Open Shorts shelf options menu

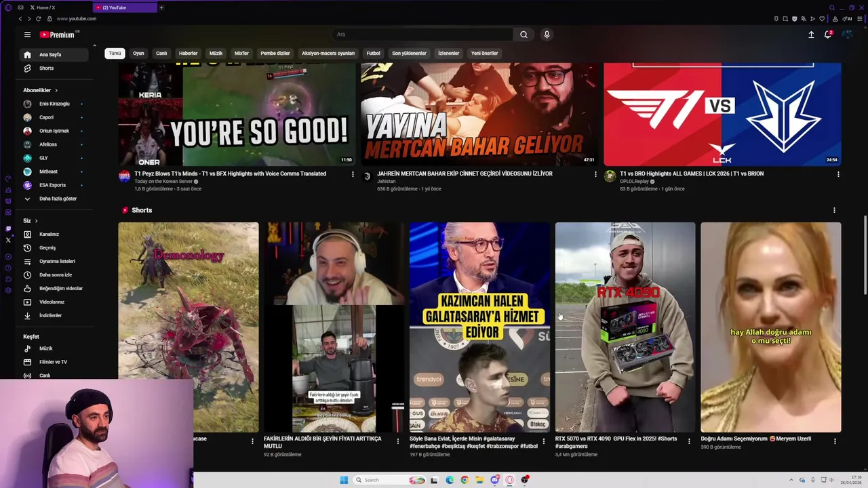[834, 210]
